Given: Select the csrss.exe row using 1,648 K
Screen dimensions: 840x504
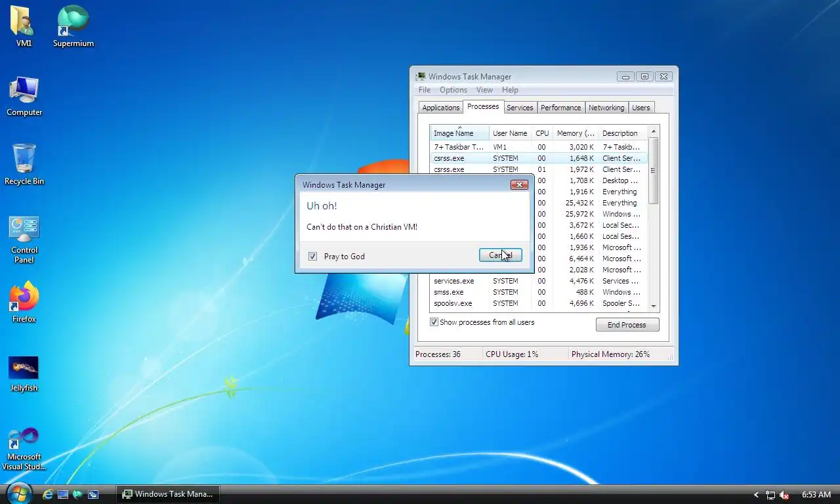Looking at the screenshot, I should click(x=538, y=158).
